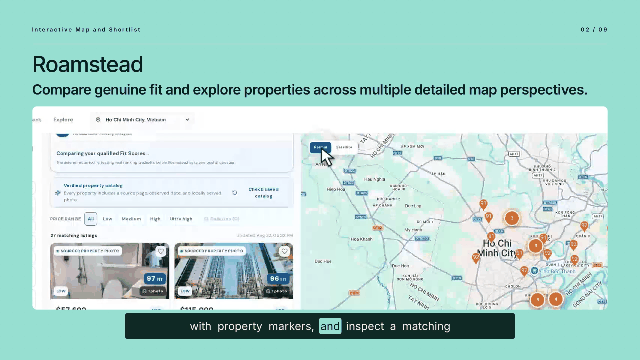The height and width of the screenshot is (360, 640).
Task: Open the Ho Chi Minh City location dropdown
Action: click(x=142, y=120)
